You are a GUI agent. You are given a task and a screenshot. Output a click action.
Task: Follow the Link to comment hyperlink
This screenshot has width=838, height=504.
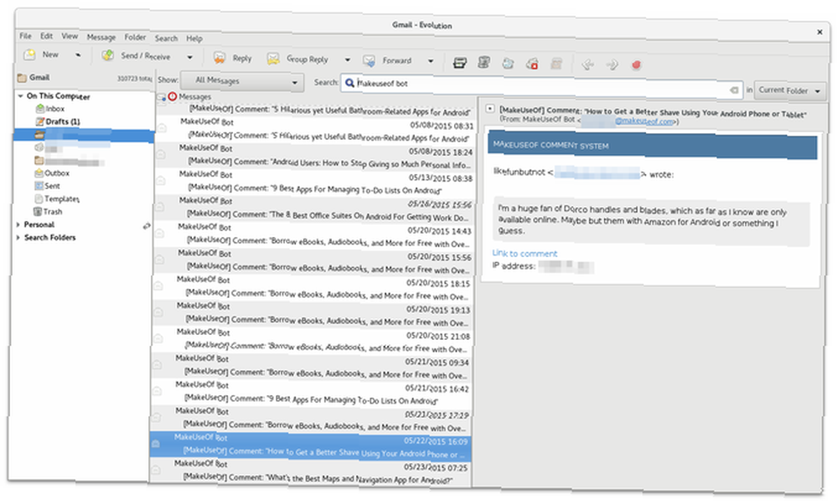tap(525, 254)
